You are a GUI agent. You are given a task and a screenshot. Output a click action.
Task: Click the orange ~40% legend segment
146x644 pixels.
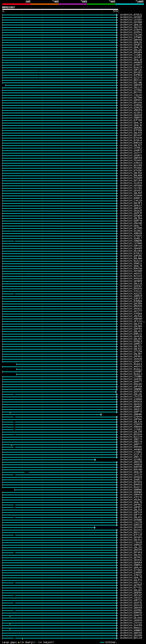45,4
